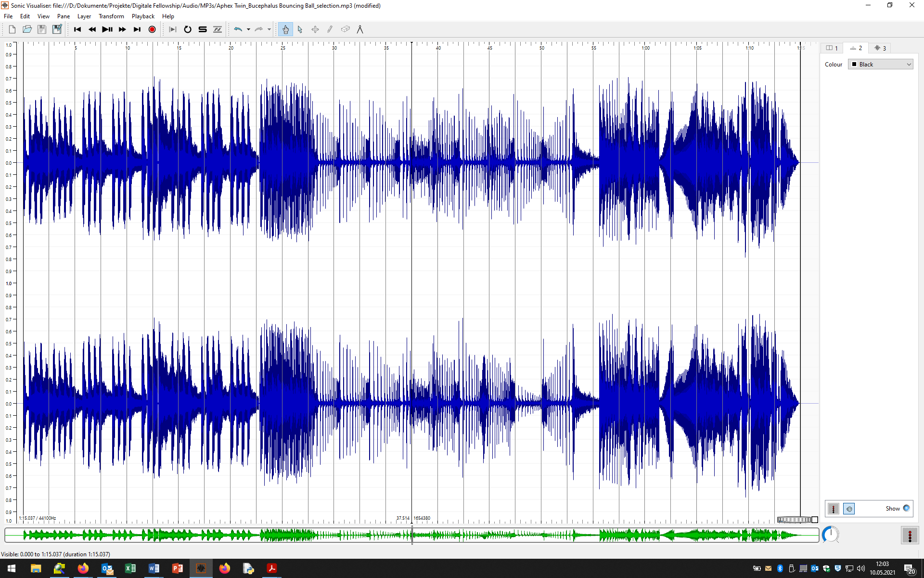The image size is (924, 578).
Task: Switch to pane tab 3
Action: point(881,48)
